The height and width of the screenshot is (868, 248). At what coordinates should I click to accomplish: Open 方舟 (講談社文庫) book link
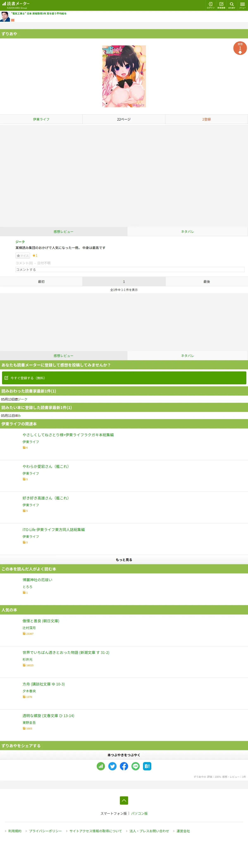pos(44,684)
